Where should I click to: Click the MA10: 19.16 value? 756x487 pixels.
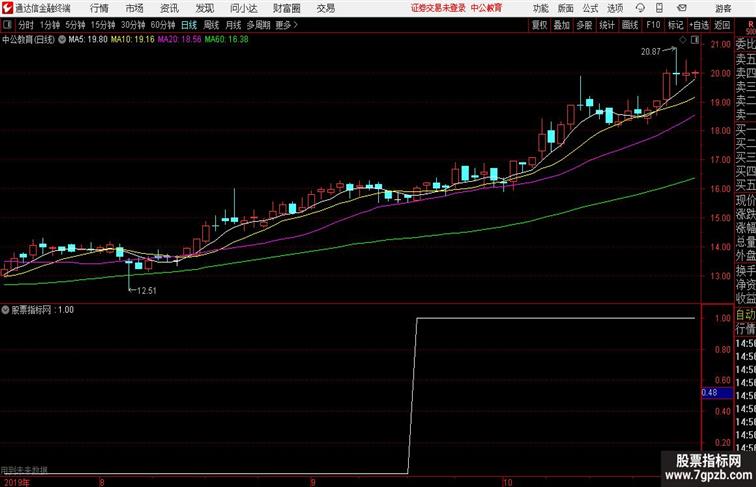click(133, 39)
